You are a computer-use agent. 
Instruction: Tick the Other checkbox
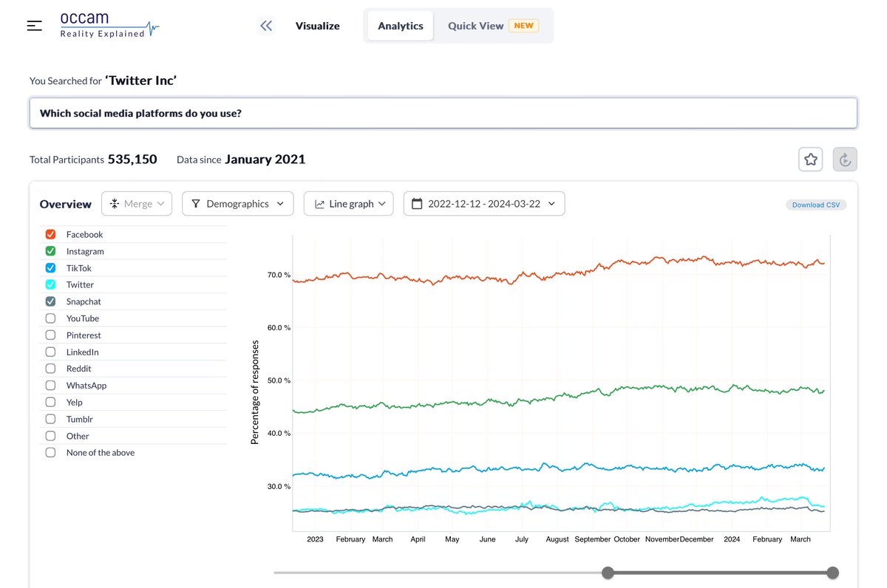(50, 436)
